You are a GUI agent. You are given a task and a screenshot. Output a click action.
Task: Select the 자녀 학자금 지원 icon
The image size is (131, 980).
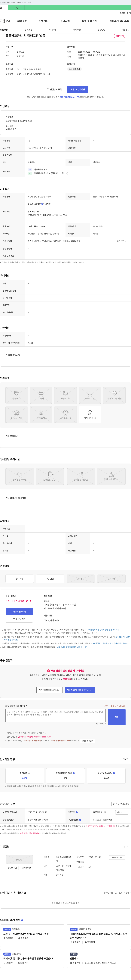coord(114,395)
